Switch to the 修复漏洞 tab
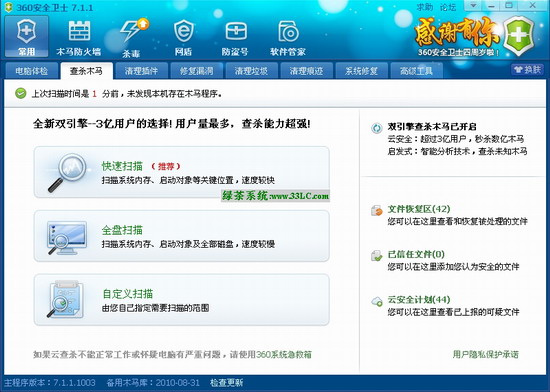This screenshot has height=392, width=550. point(196,71)
